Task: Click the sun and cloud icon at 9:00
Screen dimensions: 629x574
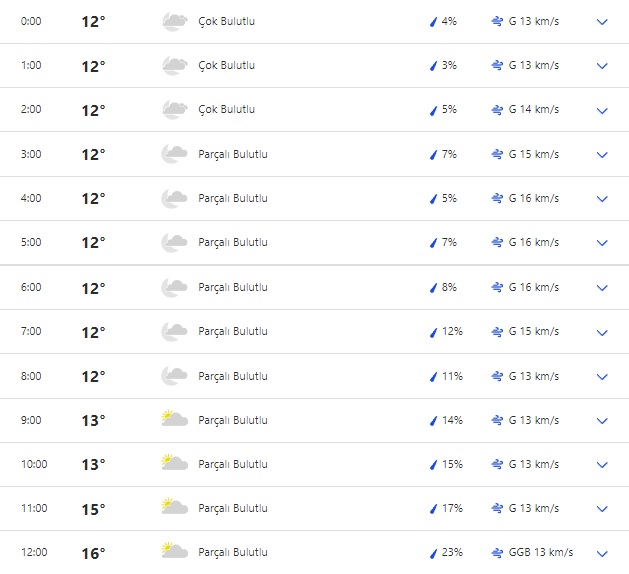Action: 174,420
